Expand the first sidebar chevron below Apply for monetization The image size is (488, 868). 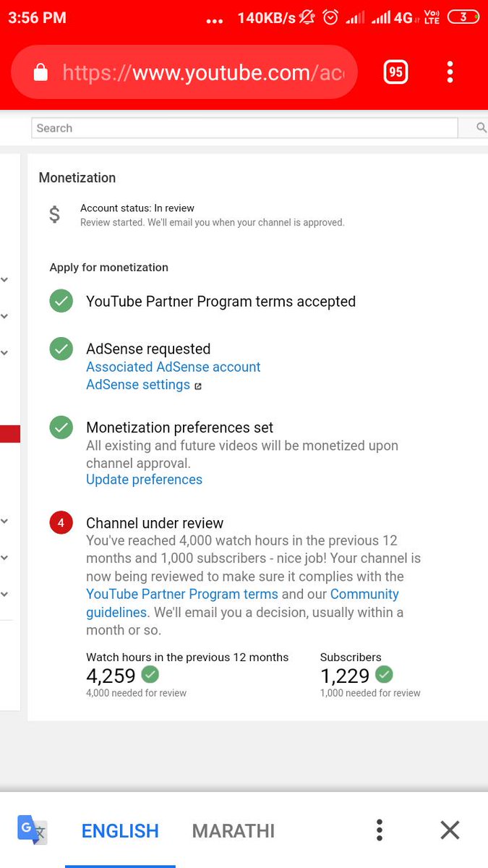click(4, 279)
